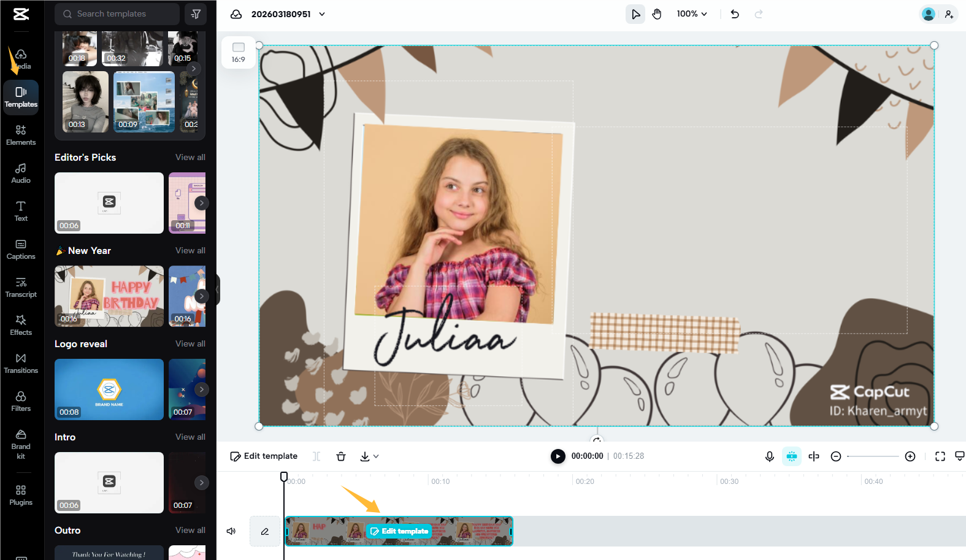Enter fullscreen preview
Viewport: 966px width, 560px height.
click(x=940, y=456)
